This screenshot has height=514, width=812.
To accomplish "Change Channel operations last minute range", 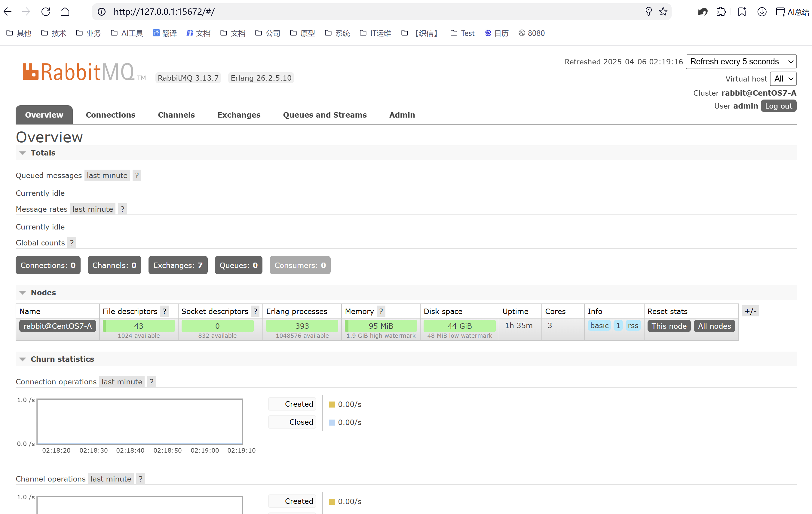I will tap(111, 479).
